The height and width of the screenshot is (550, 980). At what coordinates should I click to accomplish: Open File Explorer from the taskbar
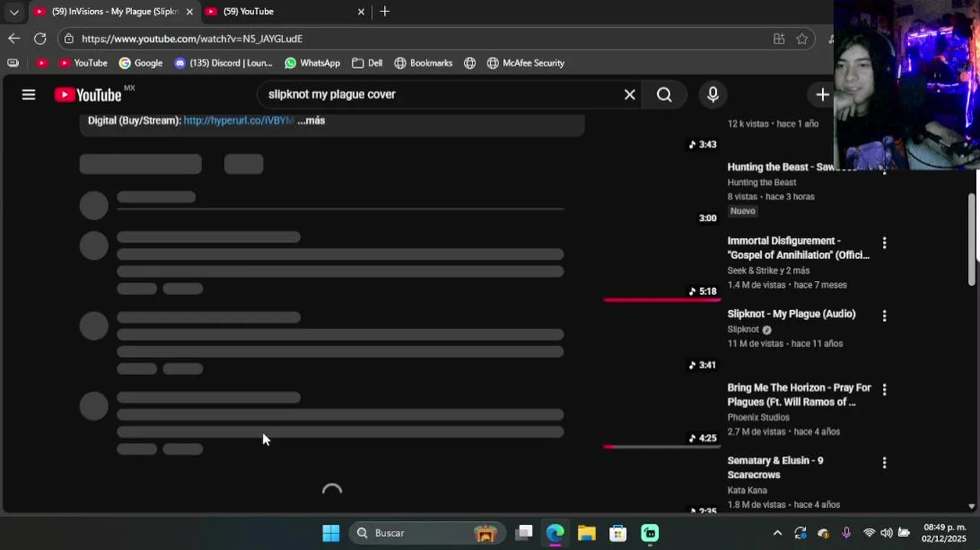click(586, 533)
